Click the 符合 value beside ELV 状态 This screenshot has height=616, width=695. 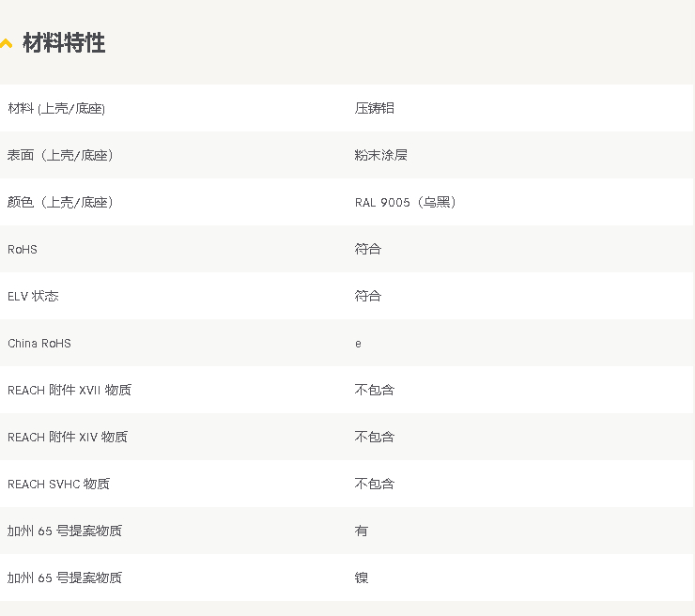368,296
